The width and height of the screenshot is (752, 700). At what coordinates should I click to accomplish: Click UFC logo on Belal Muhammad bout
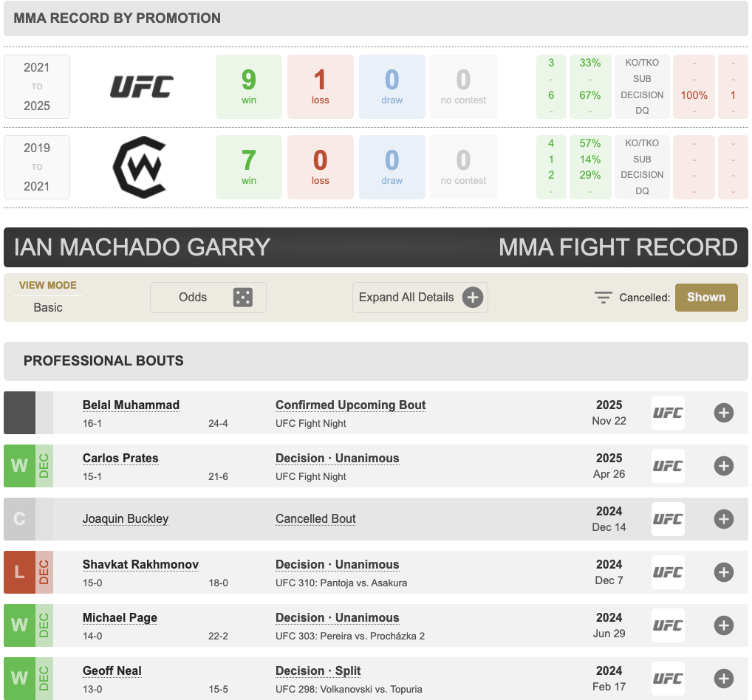click(668, 413)
